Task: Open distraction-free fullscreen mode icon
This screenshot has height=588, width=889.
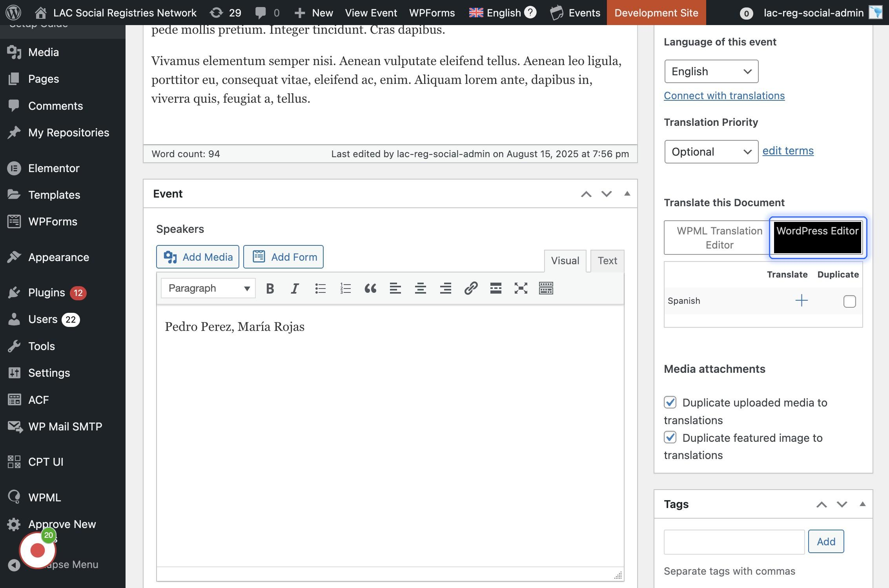Action: pyautogui.click(x=521, y=289)
